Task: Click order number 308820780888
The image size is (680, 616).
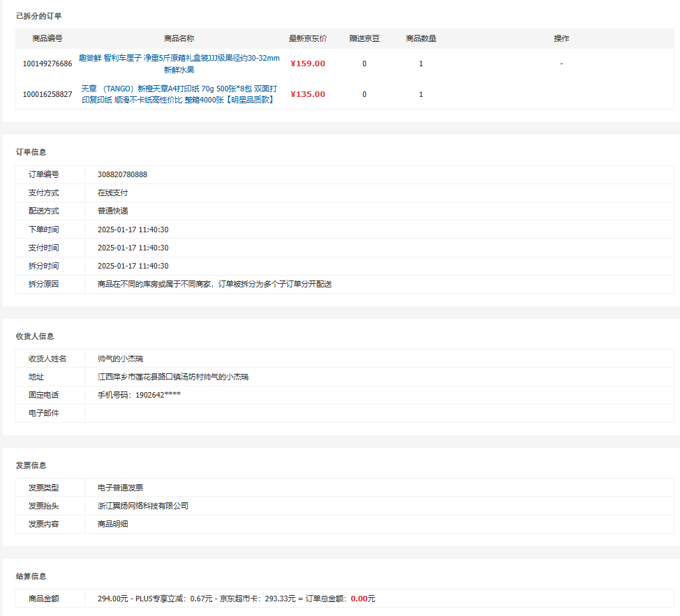Action: click(122, 174)
